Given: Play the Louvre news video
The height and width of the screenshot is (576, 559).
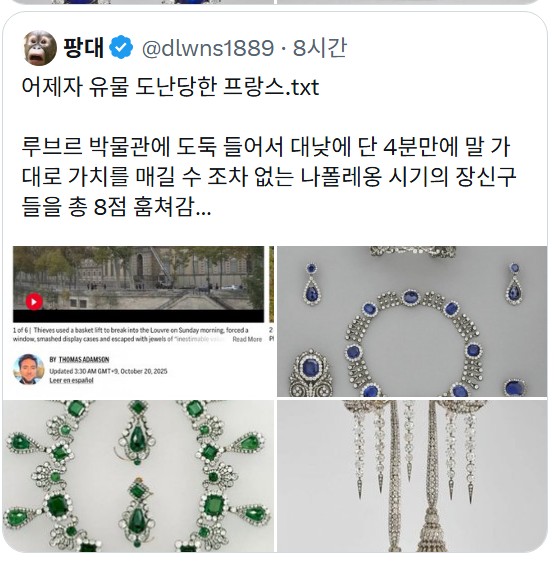Looking at the screenshot, I should pos(34,302).
